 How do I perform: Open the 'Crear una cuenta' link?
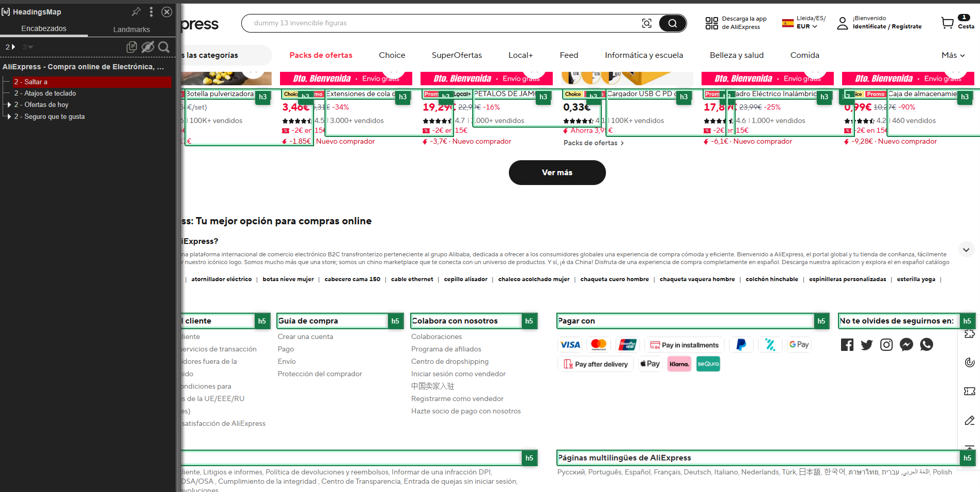point(305,337)
